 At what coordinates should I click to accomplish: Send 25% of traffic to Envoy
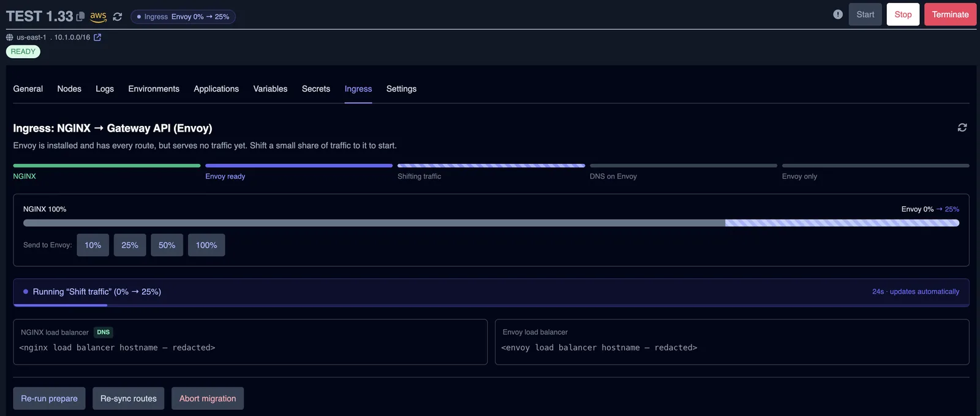click(130, 245)
